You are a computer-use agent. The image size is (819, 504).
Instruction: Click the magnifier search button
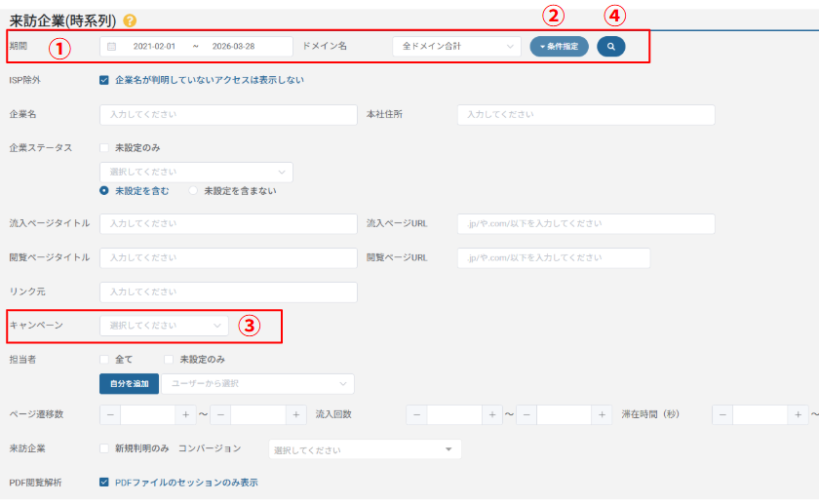[x=610, y=46]
